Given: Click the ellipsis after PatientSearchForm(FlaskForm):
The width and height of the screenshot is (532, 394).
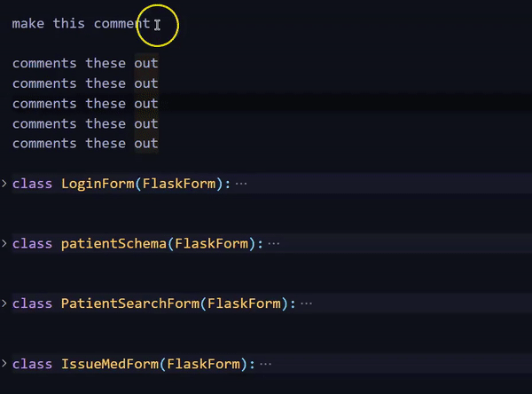Looking at the screenshot, I should [x=307, y=303].
